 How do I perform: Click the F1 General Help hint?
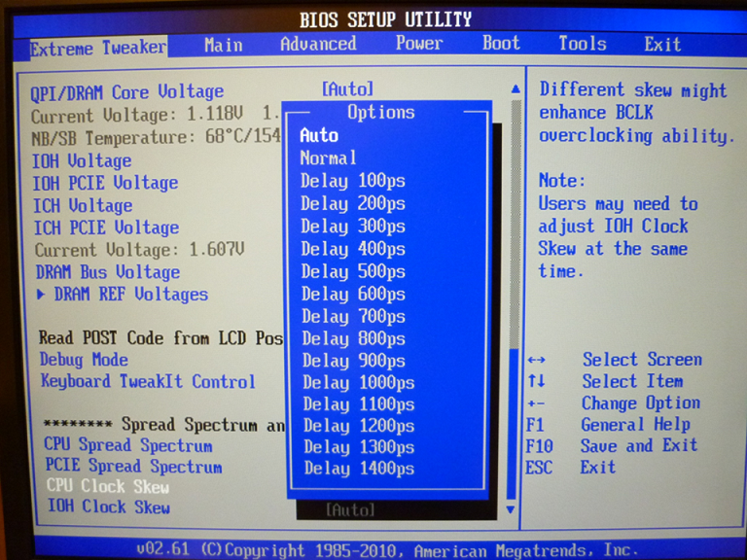click(608, 424)
